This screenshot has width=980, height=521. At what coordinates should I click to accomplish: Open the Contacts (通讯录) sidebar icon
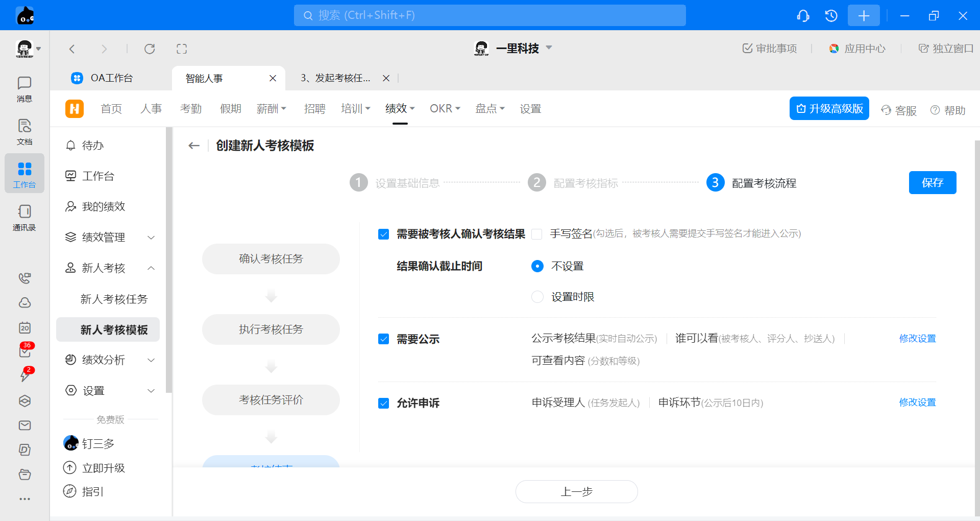click(x=24, y=218)
